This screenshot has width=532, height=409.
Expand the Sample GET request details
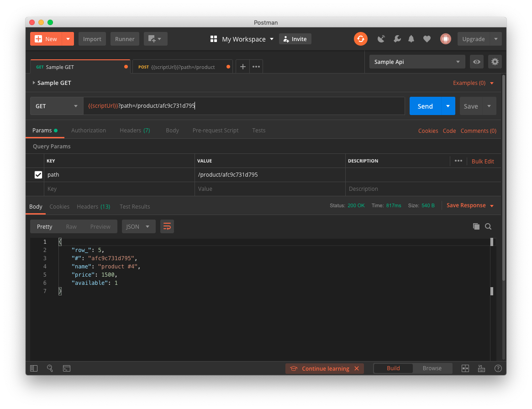[34, 83]
